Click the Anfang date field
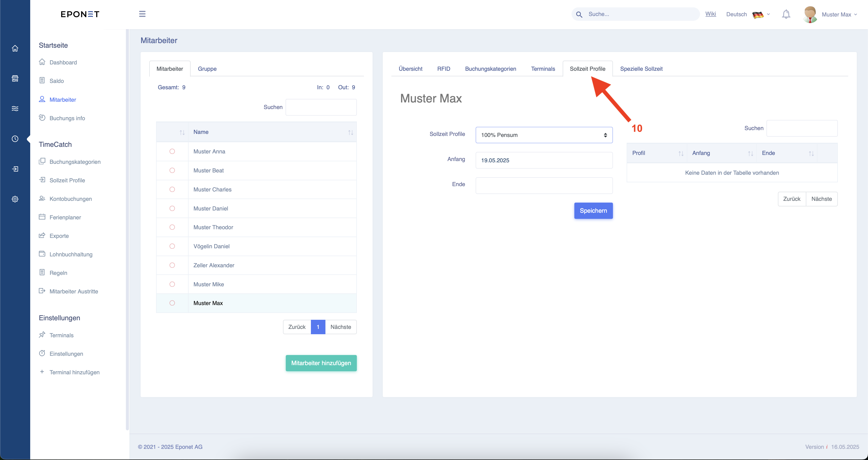Screen dimensions: 868x460 point(544,160)
